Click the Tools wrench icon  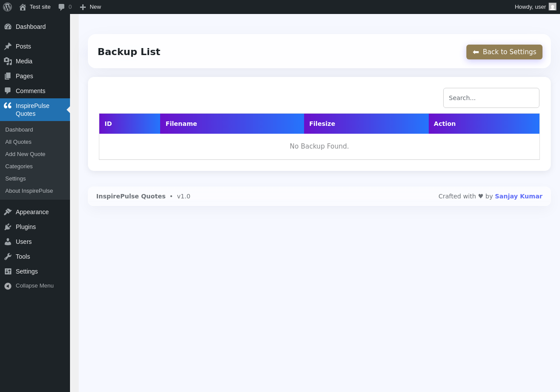tap(8, 257)
